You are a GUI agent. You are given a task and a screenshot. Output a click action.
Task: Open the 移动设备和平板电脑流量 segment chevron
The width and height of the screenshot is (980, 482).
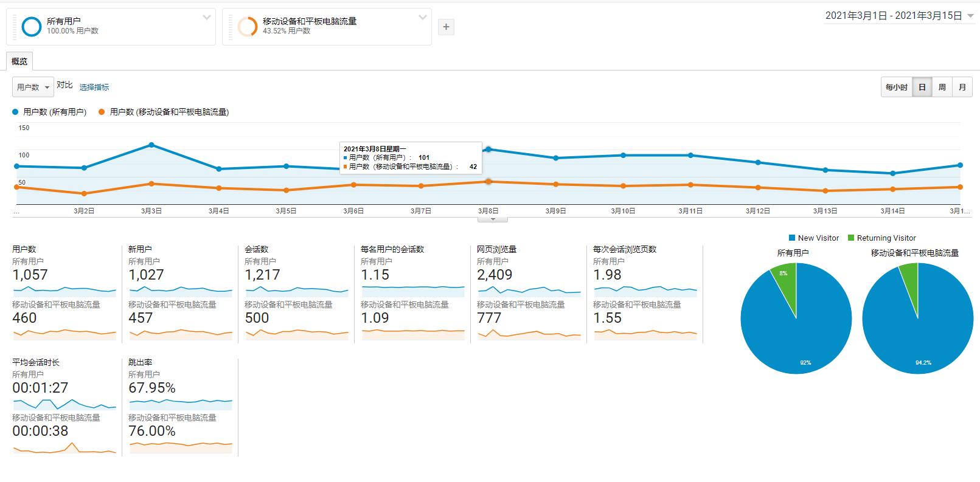click(423, 18)
